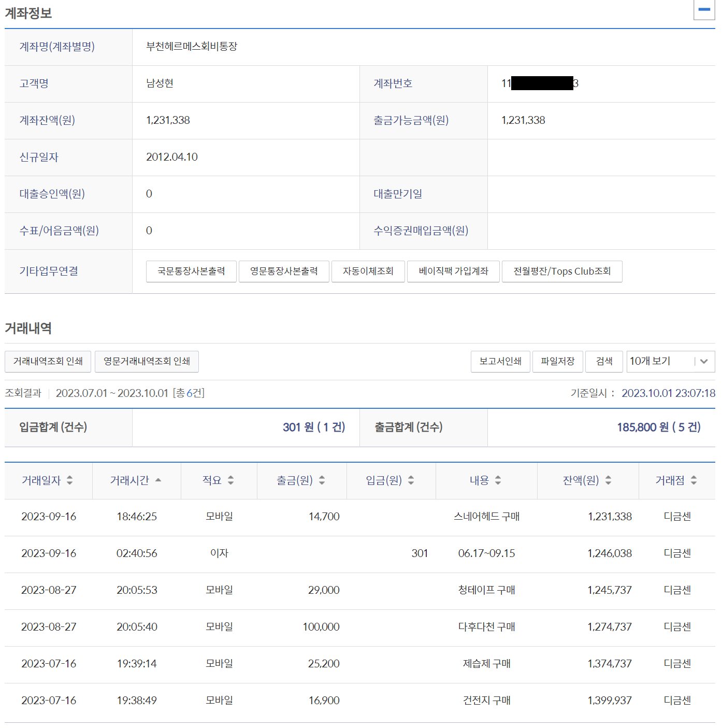Image resolution: width=722 pixels, height=728 pixels.
Task: Print with 거래내역조회 인쇄 button
Action: (48, 362)
